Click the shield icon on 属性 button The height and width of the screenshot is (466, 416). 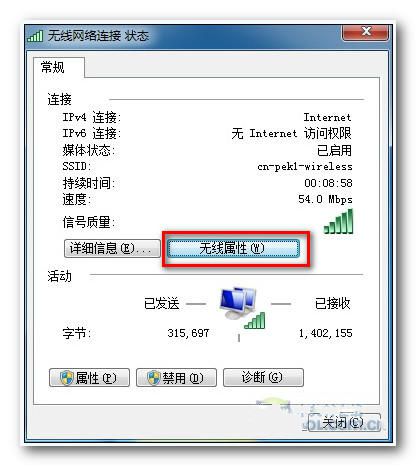click(x=66, y=378)
